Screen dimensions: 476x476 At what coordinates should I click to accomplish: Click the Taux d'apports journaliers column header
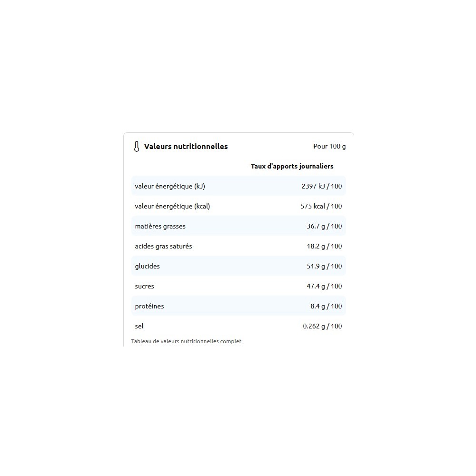coord(292,166)
